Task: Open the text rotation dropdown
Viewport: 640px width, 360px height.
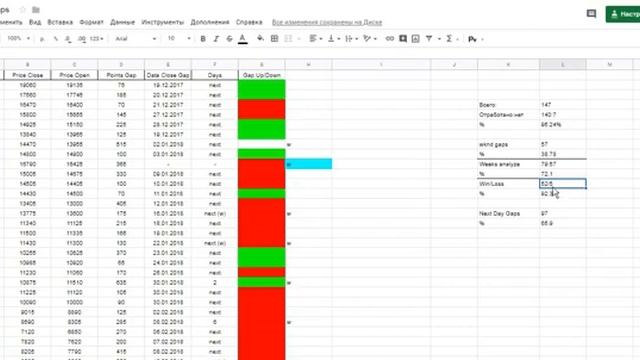Action: coord(369,39)
